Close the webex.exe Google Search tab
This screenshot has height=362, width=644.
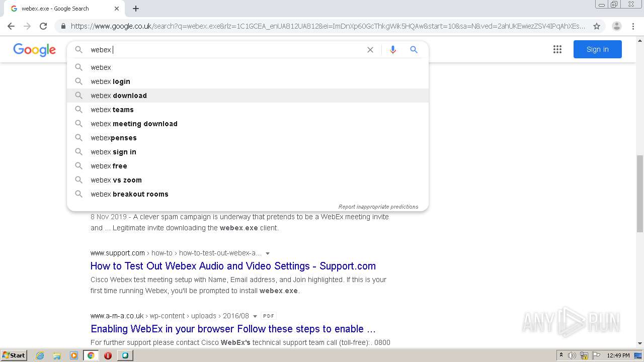(117, 9)
